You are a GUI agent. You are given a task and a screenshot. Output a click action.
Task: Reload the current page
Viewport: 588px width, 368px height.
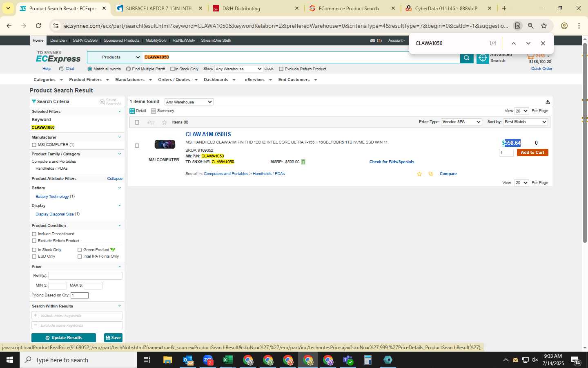(38, 26)
